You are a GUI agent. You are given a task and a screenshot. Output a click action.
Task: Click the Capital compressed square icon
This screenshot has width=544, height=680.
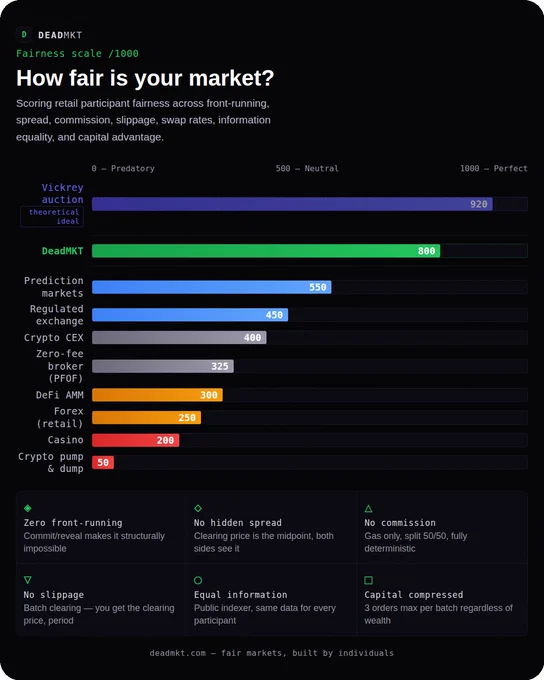pyautogui.click(x=368, y=580)
